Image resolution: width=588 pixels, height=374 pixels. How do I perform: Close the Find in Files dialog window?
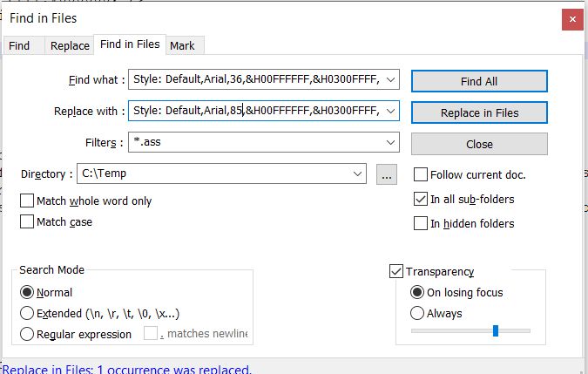click(571, 17)
